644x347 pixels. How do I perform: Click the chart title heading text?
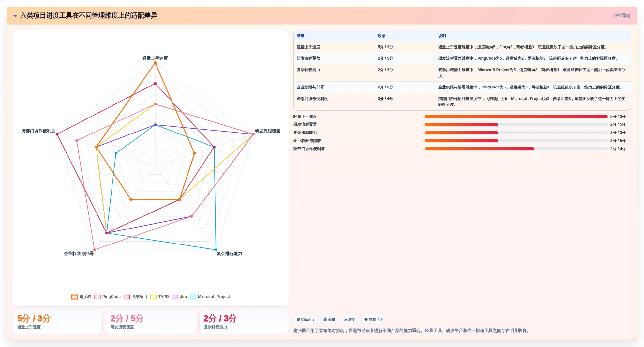point(88,16)
